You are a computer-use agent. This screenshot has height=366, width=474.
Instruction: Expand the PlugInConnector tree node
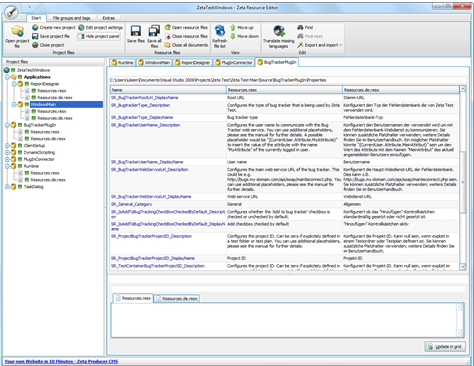(7, 159)
